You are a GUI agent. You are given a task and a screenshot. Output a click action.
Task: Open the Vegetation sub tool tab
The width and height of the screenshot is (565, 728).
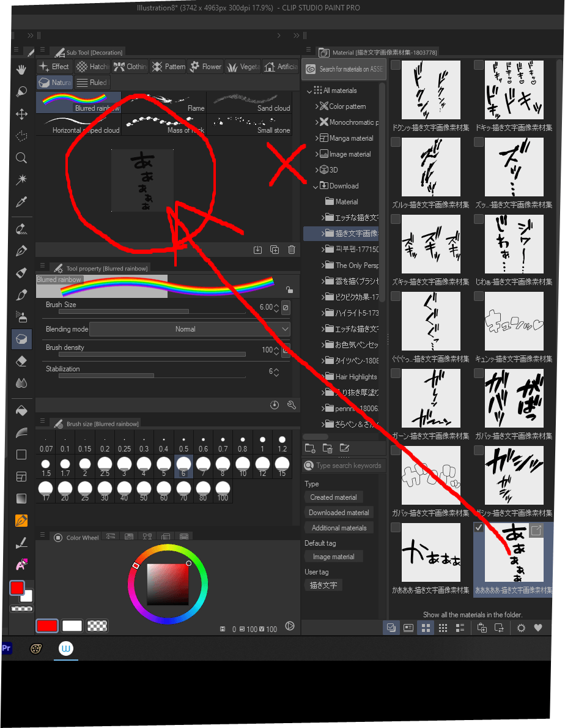(x=243, y=67)
